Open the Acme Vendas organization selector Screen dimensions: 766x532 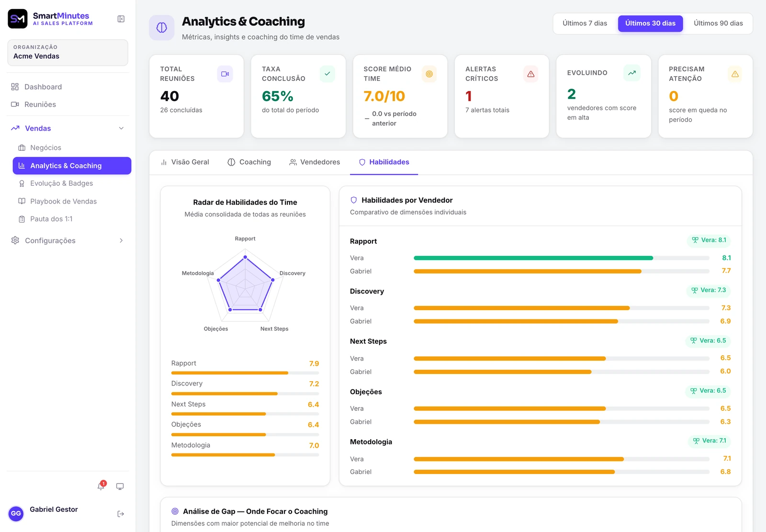pyautogui.click(x=68, y=52)
